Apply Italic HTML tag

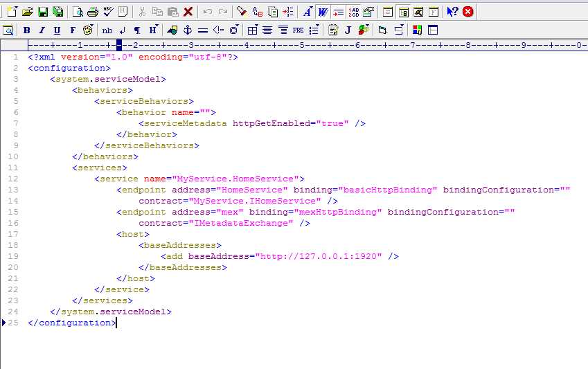(x=42, y=30)
